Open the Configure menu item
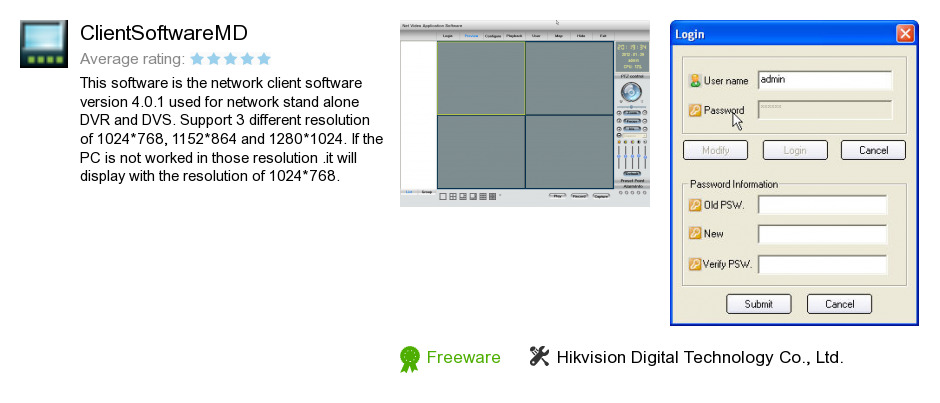 click(493, 36)
